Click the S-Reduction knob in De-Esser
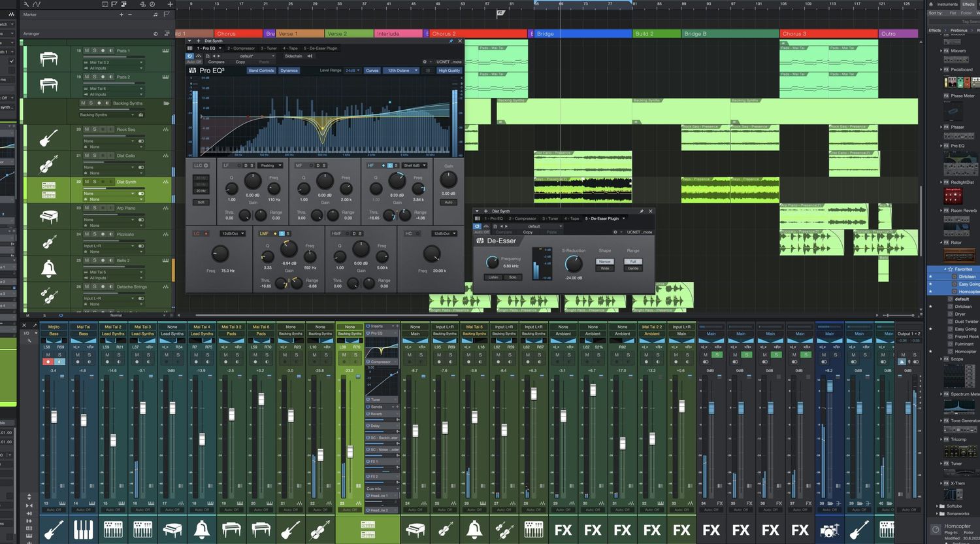Viewport: 980px width, 544px height. pyautogui.click(x=573, y=264)
